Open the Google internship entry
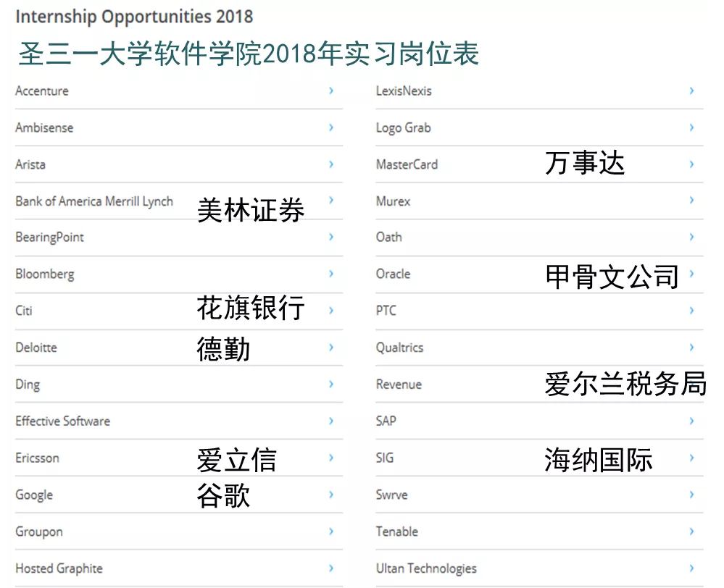The width and height of the screenshot is (724, 588). click(34, 495)
